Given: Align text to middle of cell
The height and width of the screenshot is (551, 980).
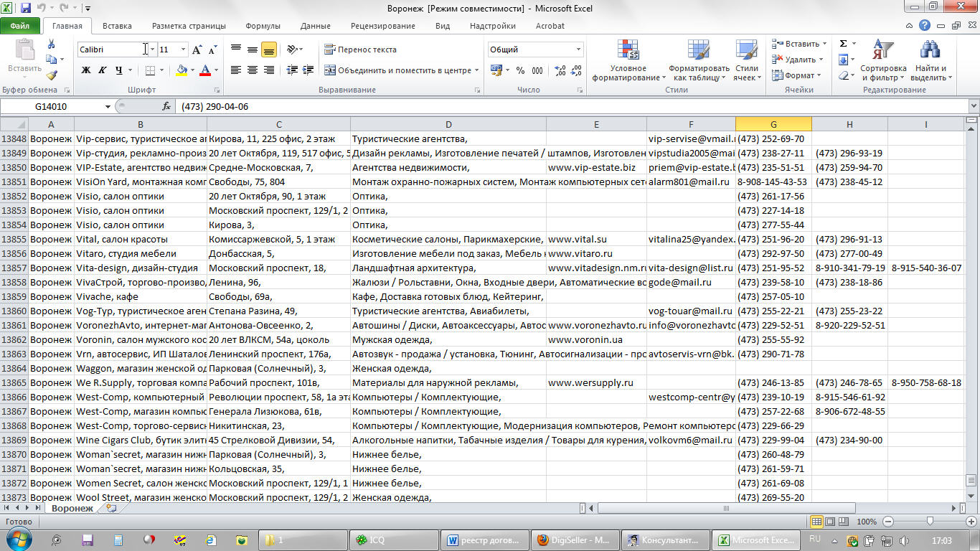Looking at the screenshot, I should pos(253,50).
